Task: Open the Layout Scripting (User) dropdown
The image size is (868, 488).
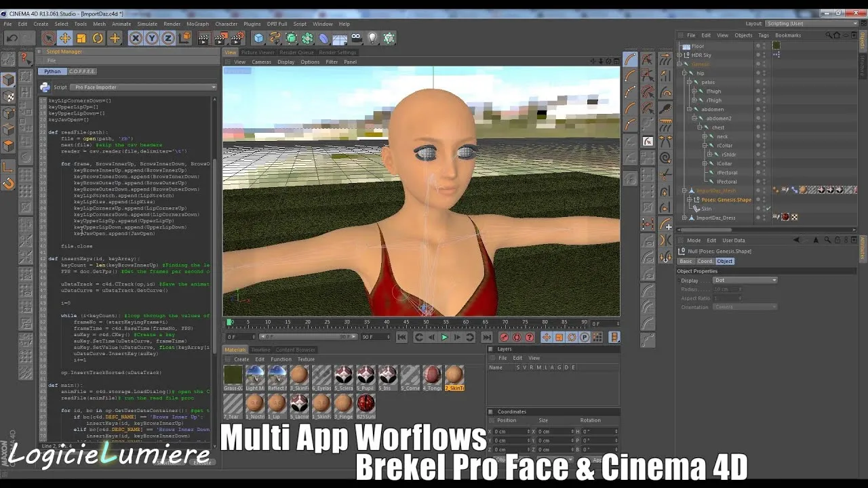Action: point(810,23)
